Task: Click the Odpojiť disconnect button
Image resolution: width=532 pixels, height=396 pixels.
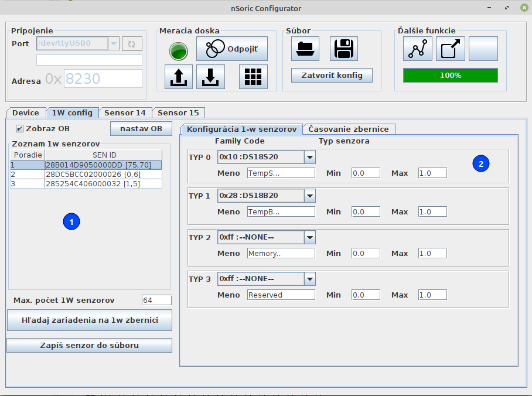Action: click(x=232, y=49)
